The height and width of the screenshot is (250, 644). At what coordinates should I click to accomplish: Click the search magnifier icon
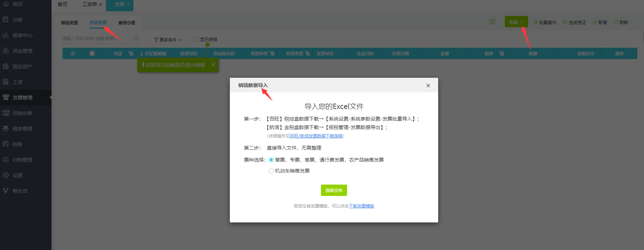136,39
